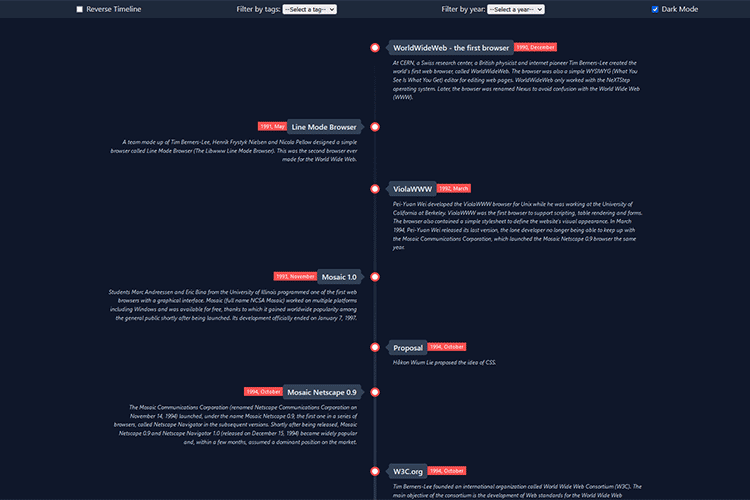This screenshot has height=500, width=750.
Task: Click the Mosaic Netscape 0.9 timeline dot
Action: point(375,392)
